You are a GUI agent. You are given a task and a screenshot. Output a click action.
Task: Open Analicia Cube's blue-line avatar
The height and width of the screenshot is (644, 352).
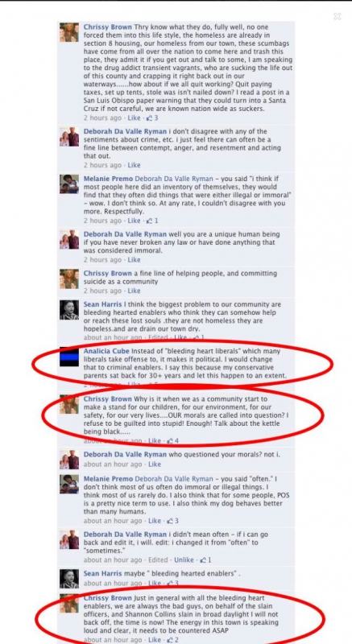coord(69,357)
